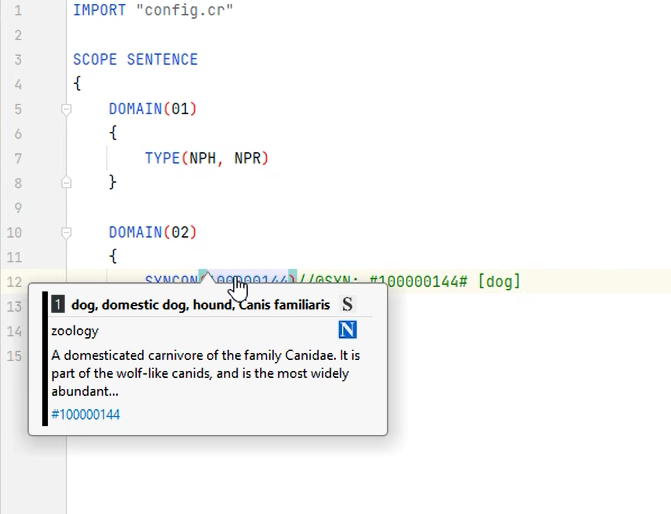Click the S icon in the tooltip

point(347,304)
